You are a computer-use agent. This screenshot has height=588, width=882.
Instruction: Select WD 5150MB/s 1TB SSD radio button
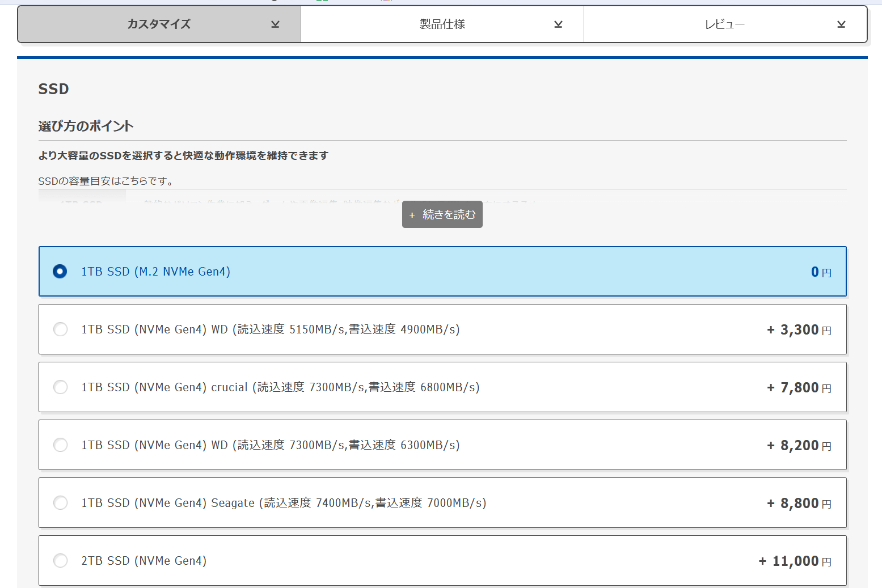tap(60, 329)
